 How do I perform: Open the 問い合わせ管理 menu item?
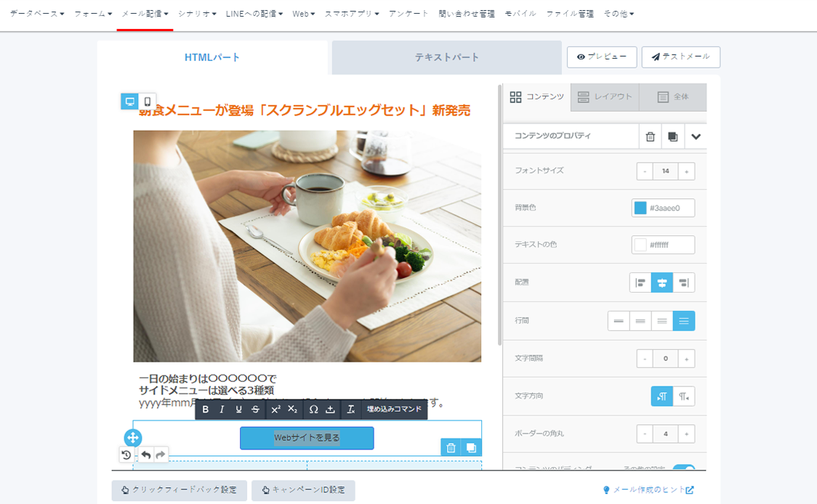(x=467, y=14)
